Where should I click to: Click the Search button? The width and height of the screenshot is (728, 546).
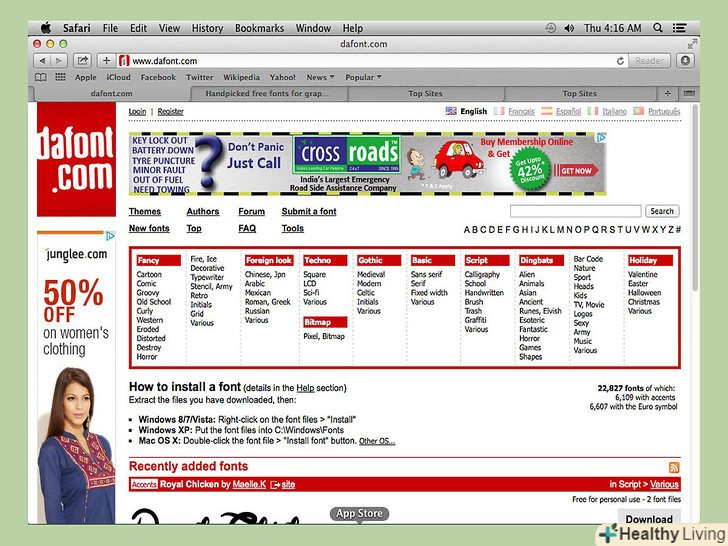[662, 211]
